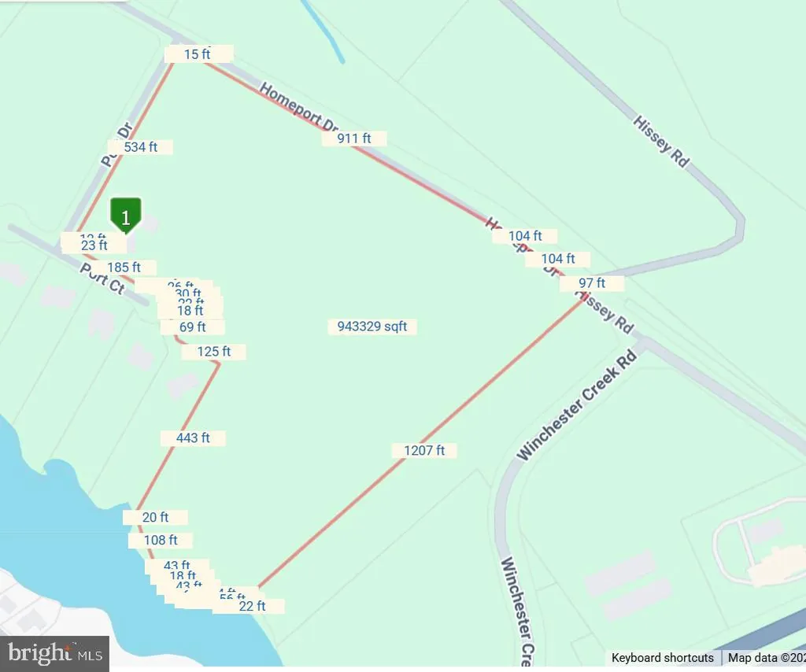Select the Port Ct street label
The width and height of the screenshot is (806, 672).
point(102,279)
